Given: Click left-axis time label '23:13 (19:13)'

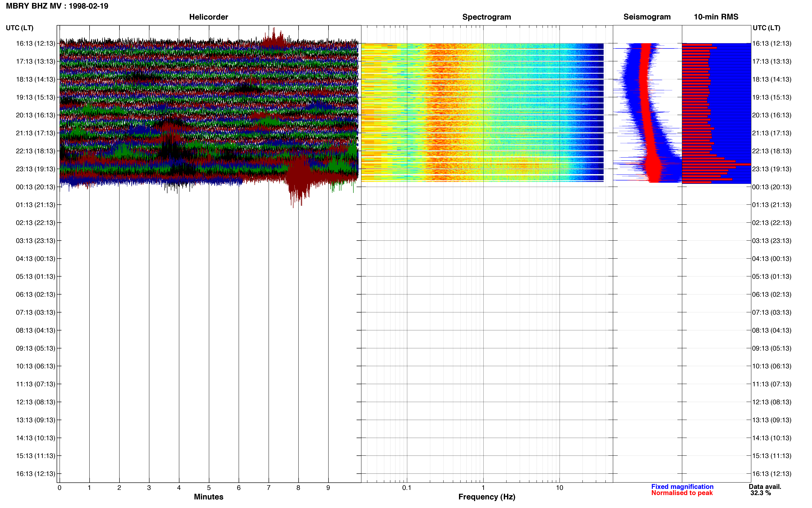Looking at the screenshot, I should click(36, 169).
